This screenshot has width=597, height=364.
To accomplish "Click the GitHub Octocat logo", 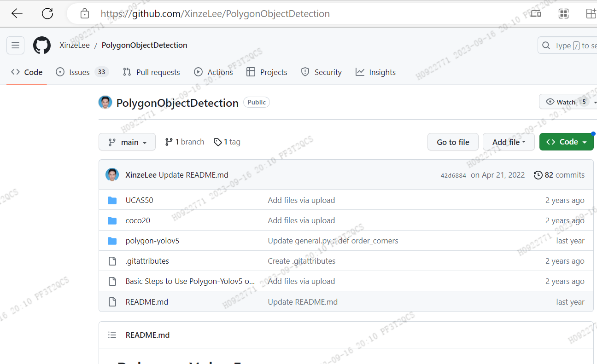I will point(42,45).
